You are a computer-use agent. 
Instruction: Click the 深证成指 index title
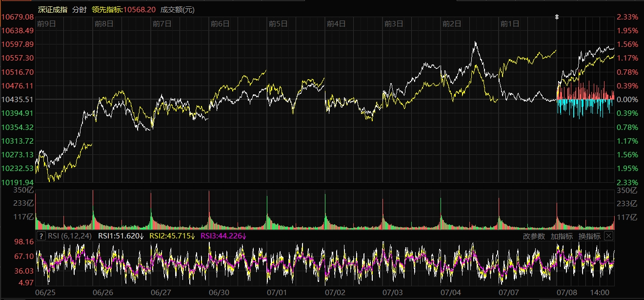(53, 10)
